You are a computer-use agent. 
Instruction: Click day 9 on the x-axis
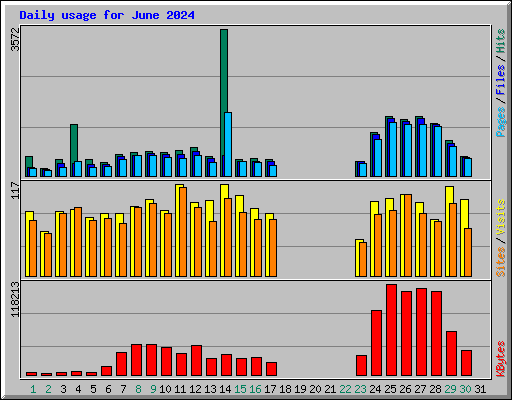[153, 389]
